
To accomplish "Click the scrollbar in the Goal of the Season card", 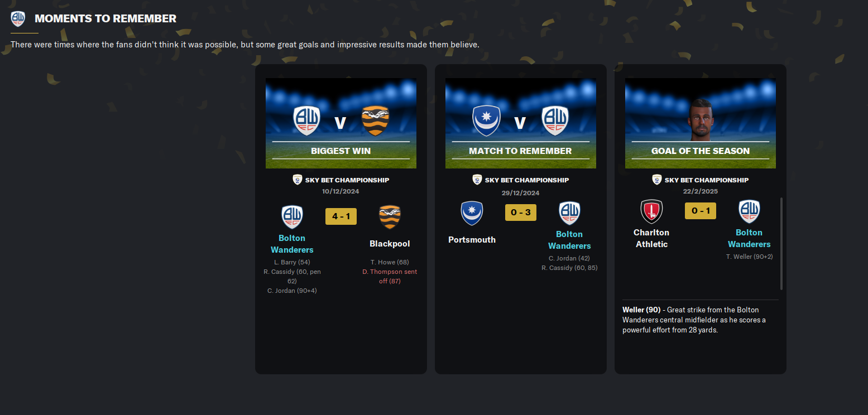I will click(x=781, y=243).
